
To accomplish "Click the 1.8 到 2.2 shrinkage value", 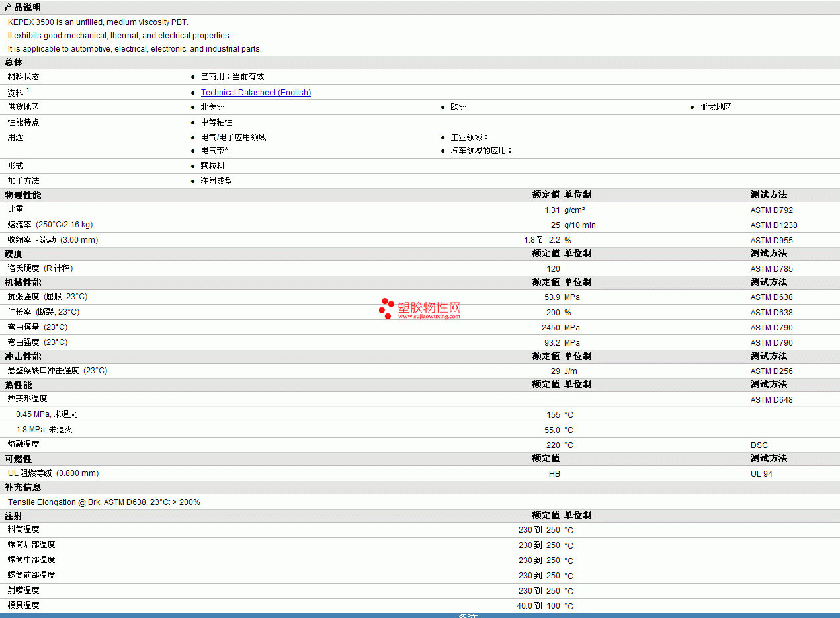I will click(542, 241).
